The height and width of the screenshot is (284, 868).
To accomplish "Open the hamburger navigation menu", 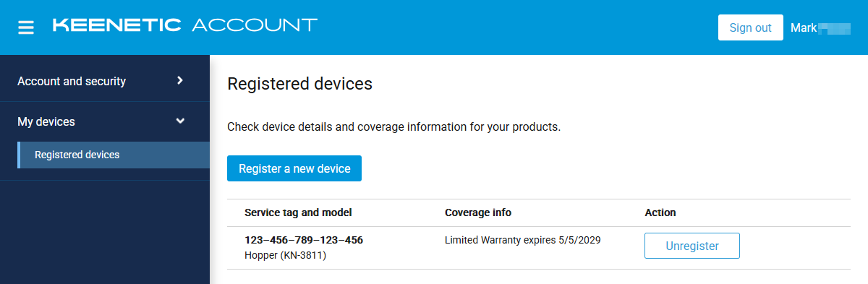I will tap(26, 27).
